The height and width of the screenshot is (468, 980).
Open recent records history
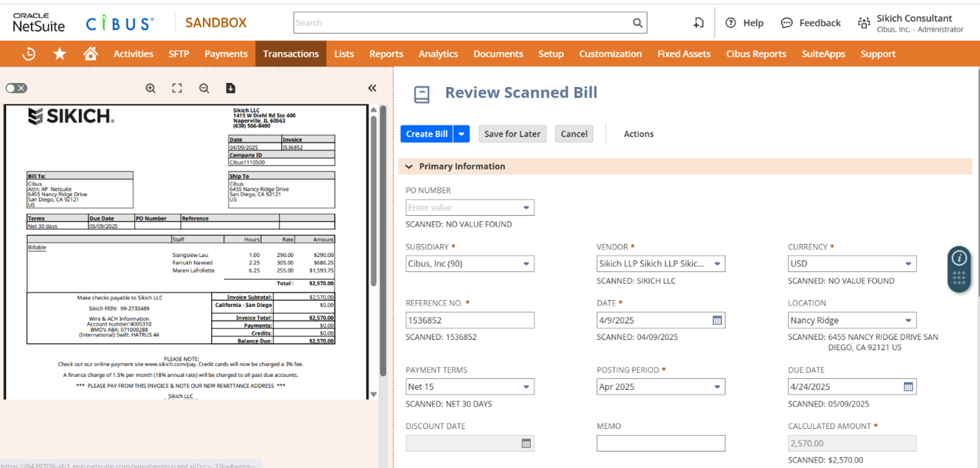point(28,53)
